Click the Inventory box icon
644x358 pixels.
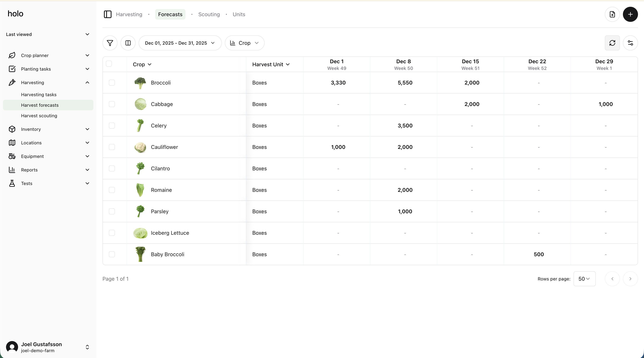[x=12, y=129]
